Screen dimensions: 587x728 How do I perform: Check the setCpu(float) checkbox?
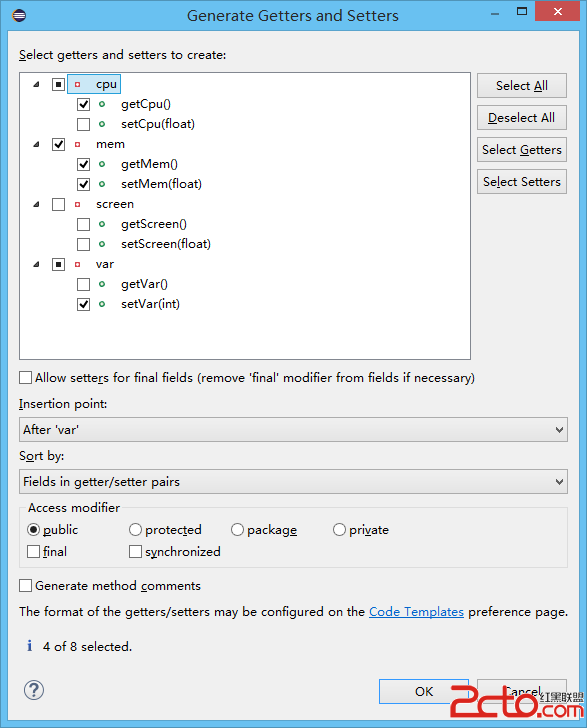point(84,124)
